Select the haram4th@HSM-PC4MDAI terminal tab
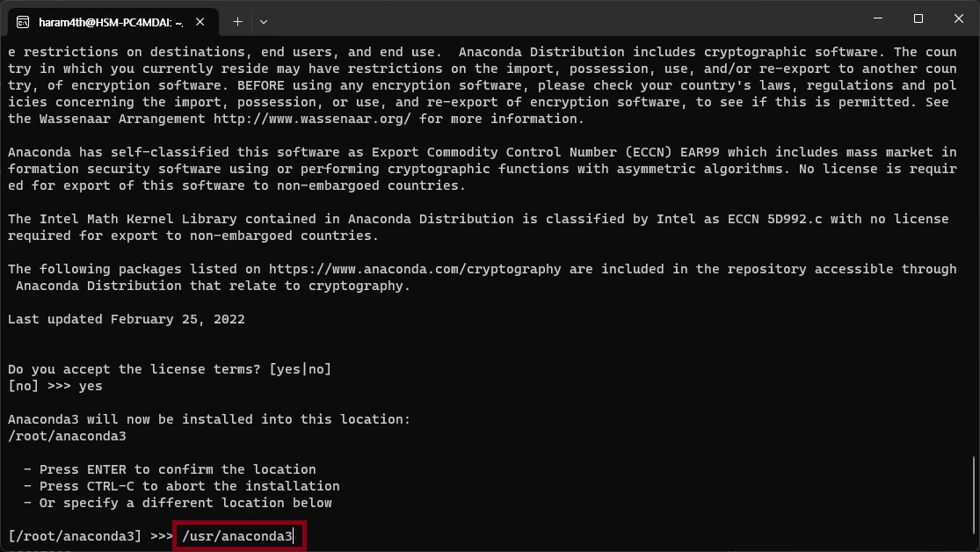 (x=113, y=22)
